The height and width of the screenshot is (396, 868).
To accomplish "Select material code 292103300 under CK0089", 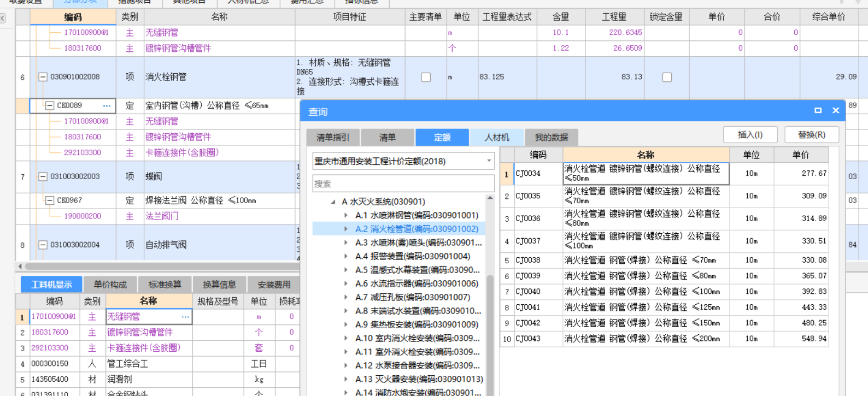I will point(82,152).
